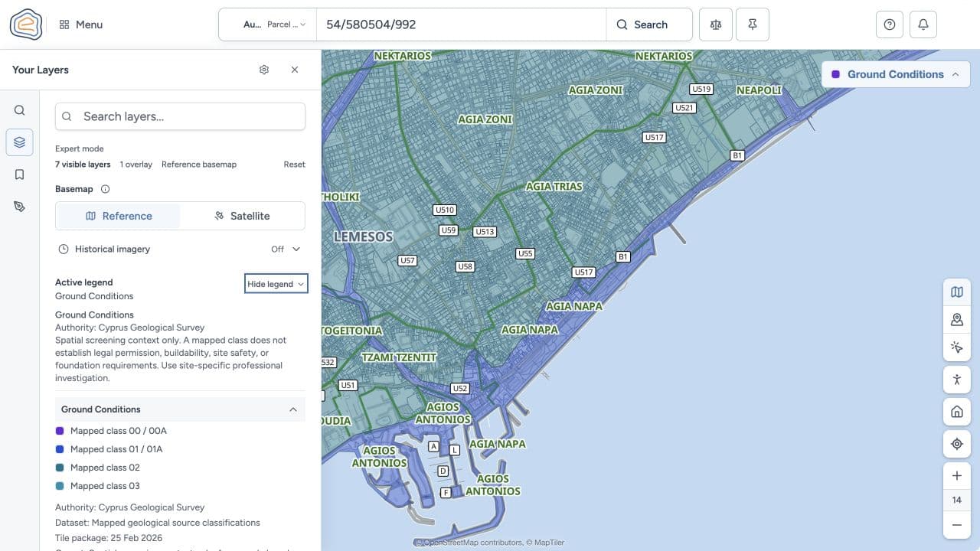
Task: Click the AGIA TRIAS map label
Action: [x=554, y=187]
